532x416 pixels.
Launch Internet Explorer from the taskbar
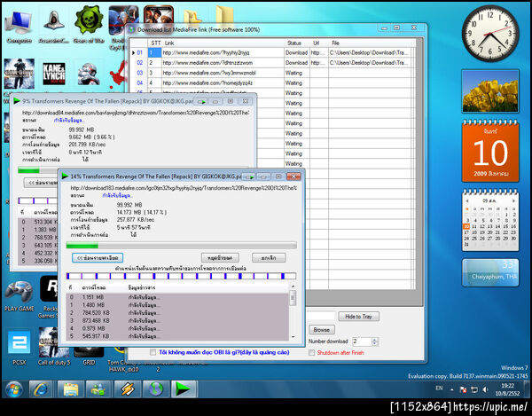(x=41, y=389)
